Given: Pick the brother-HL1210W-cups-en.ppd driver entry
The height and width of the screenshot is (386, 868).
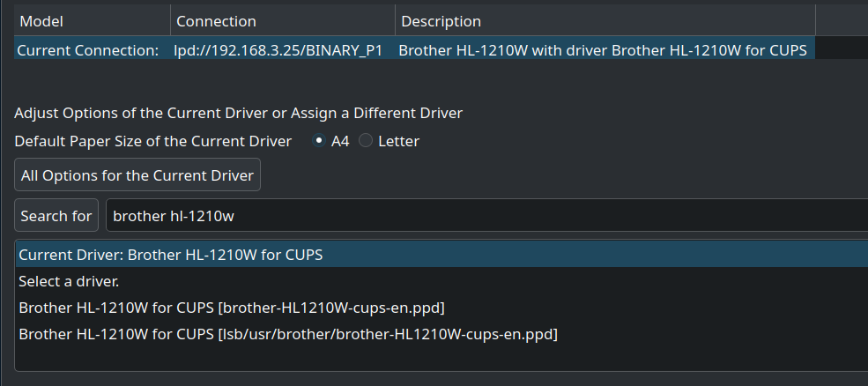Looking at the screenshot, I should (x=231, y=308).
